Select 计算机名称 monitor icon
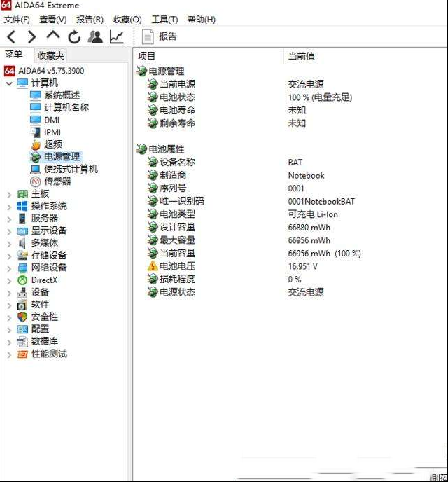This screenshot has width=448, height=482. pyautogui.click(x=35, y=108)
